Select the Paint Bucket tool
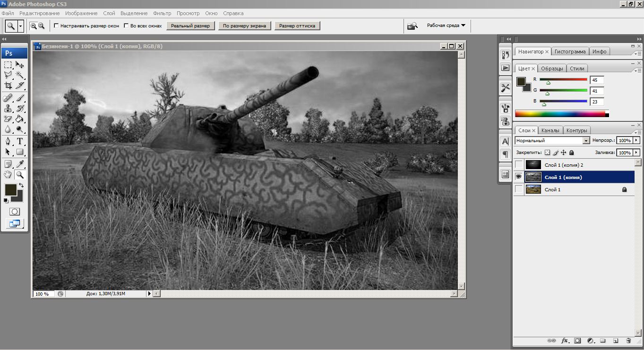This screenshot has width=644, height=350. point(20,119)
